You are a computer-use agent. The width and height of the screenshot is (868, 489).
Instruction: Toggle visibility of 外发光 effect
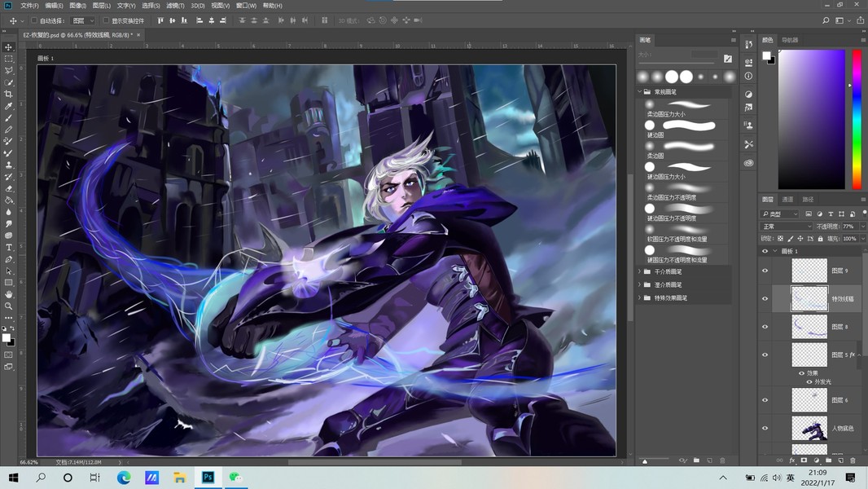pyautogui.click(x=809, y=381)
